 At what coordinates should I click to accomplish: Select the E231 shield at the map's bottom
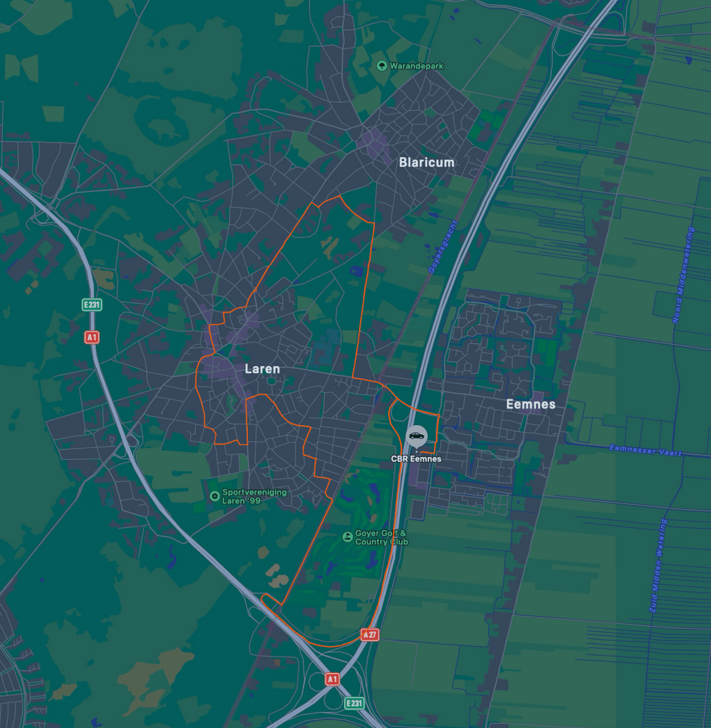point(354,704)
